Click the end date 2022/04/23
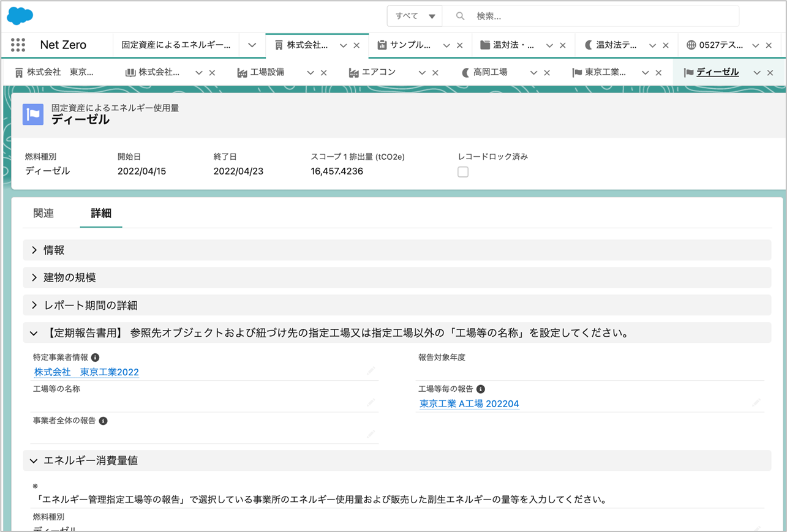The height and width of the screenshot is (532, 787). pyautogui.click(x=238, y=171)
